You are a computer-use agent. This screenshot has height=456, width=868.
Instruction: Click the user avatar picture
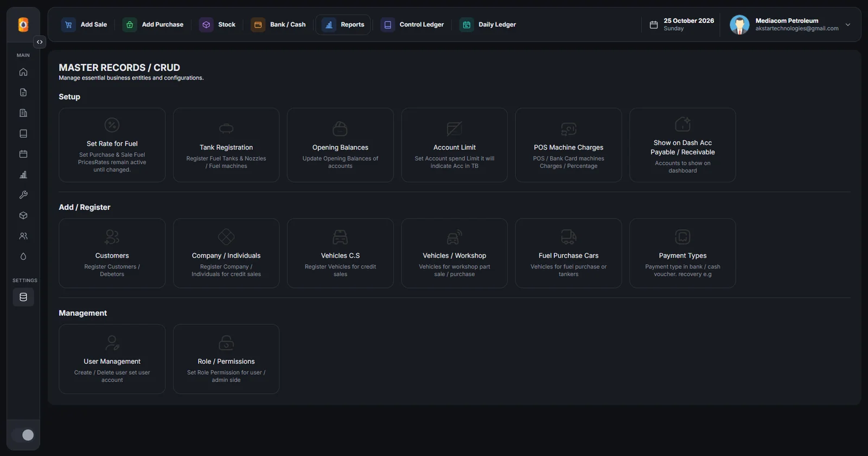(x=739, y=24)
